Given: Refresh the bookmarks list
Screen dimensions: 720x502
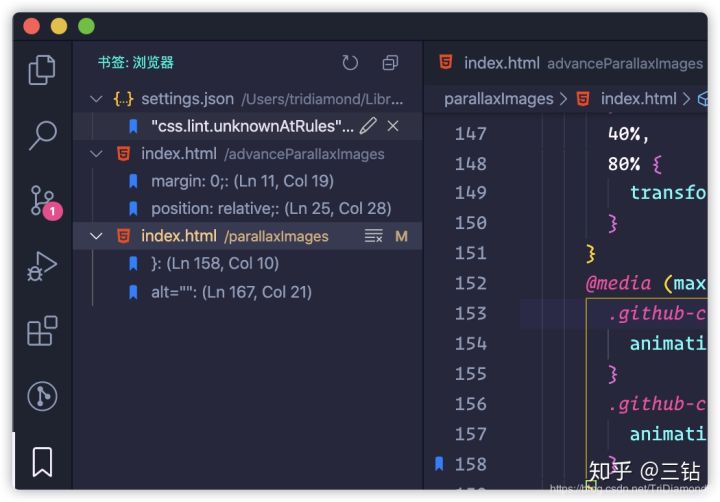Looking at the screenshot, I should (350, 62).
